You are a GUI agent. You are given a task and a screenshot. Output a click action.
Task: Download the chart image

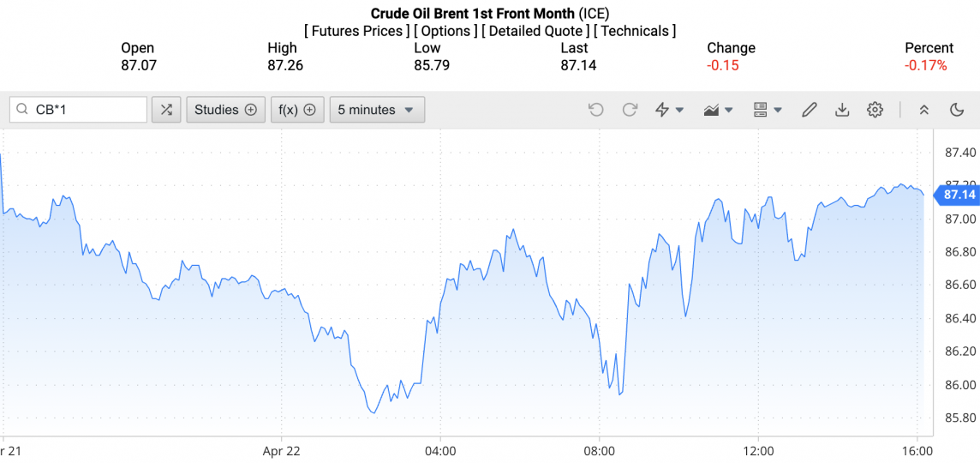842,110
